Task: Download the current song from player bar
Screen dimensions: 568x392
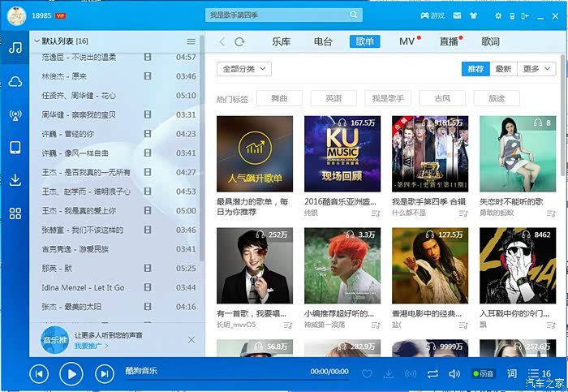Action: pyautogui.click(x=389, y=373)
